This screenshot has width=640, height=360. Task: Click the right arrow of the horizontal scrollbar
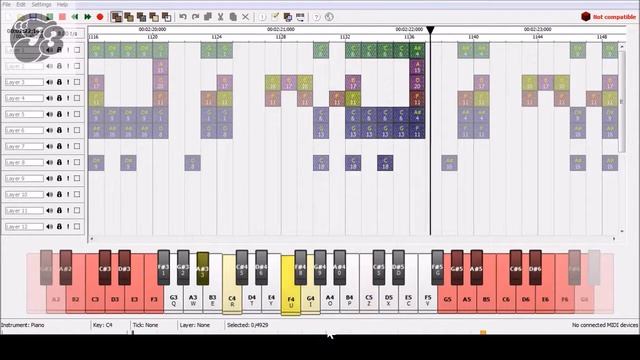click(614, 238)
